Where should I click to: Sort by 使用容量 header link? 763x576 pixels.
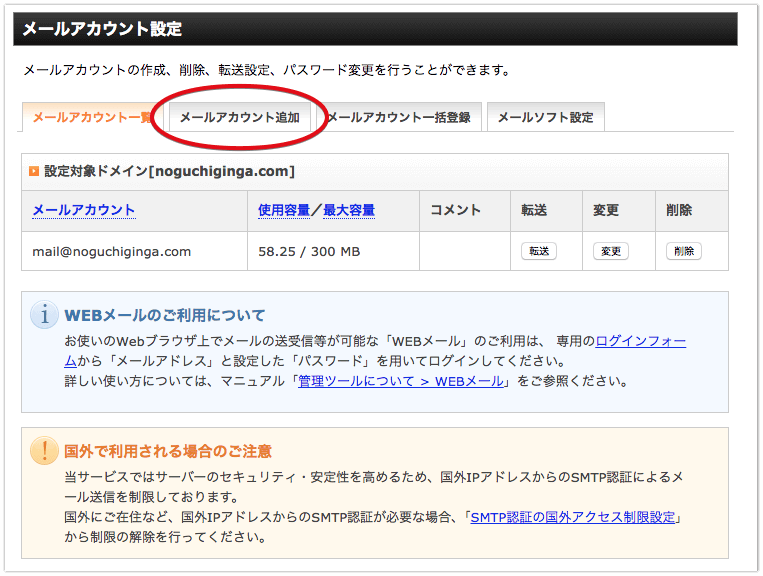pos(284,210)
